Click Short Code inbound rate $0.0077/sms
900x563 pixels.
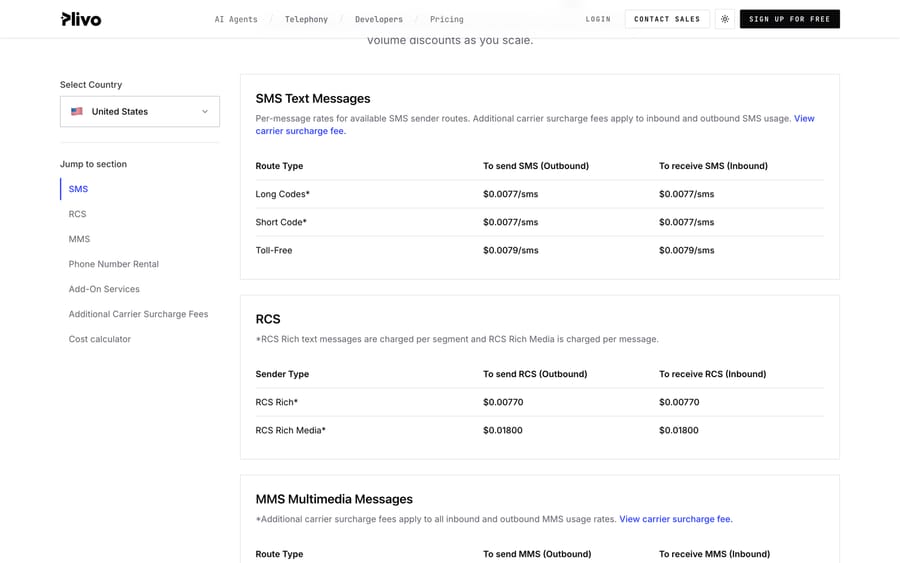tap(686, 222)
